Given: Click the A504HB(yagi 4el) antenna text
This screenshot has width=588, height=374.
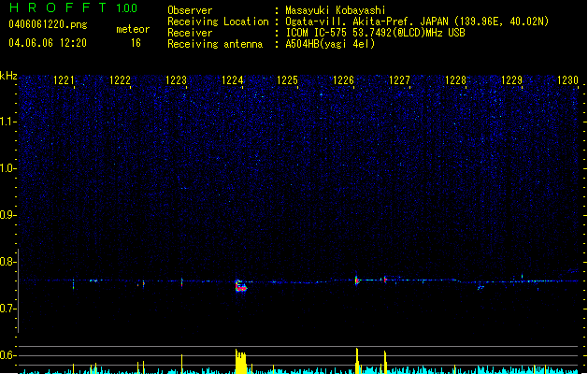Looking at the screenshot, I should pos(330,44).
